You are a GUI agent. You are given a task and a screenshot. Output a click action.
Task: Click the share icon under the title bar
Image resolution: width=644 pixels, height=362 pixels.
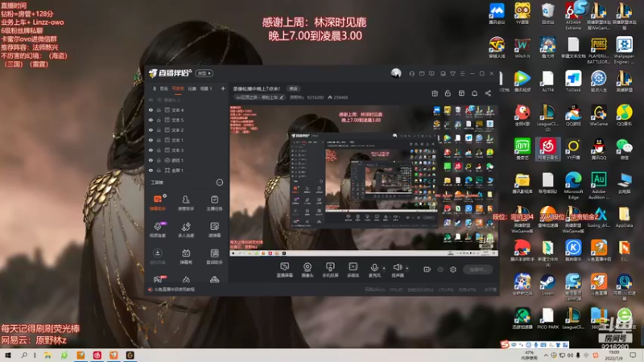click(488, 93)
